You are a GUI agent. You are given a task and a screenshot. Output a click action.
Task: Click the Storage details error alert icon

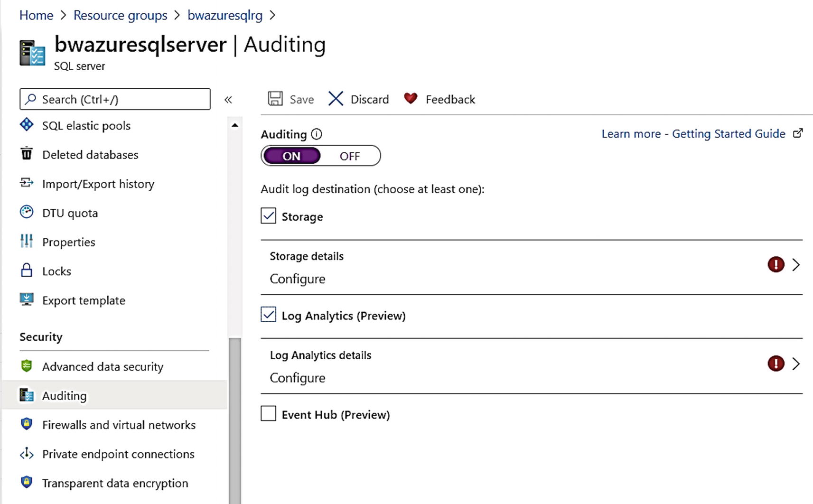(x=776, y=264)
